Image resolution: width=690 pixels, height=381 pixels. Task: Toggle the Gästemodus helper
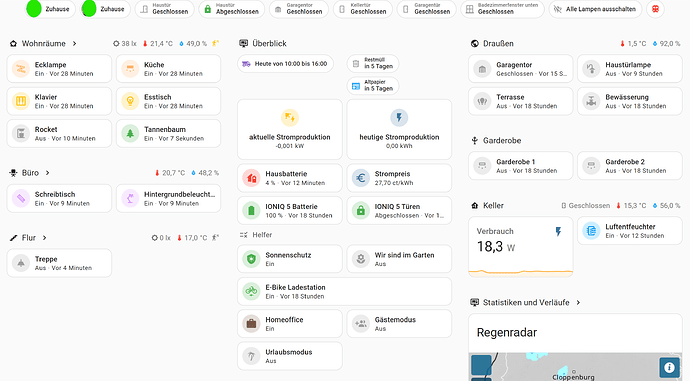coord(399,324)
